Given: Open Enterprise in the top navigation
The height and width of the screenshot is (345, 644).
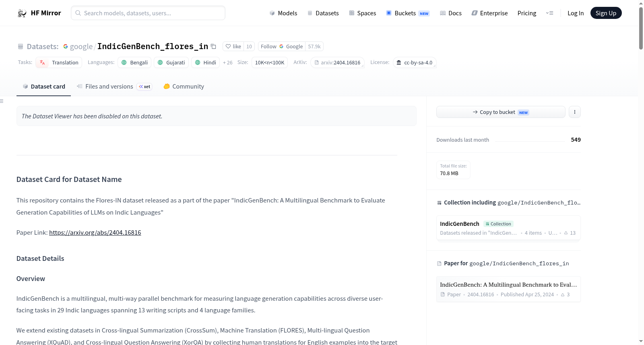Looking at the screenshot, I should [489, 13].
